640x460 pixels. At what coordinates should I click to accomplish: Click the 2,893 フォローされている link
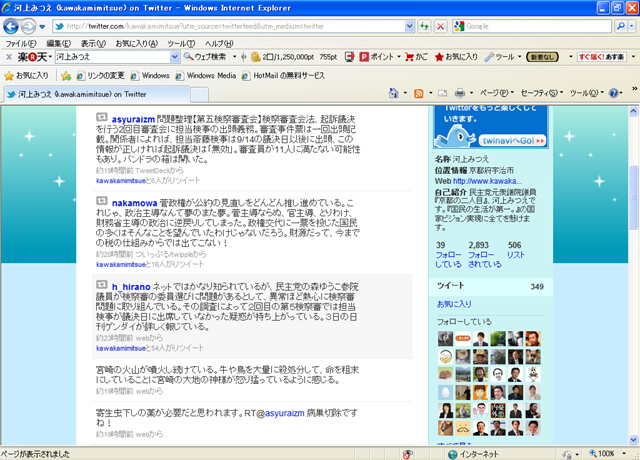tap(484, 255)
